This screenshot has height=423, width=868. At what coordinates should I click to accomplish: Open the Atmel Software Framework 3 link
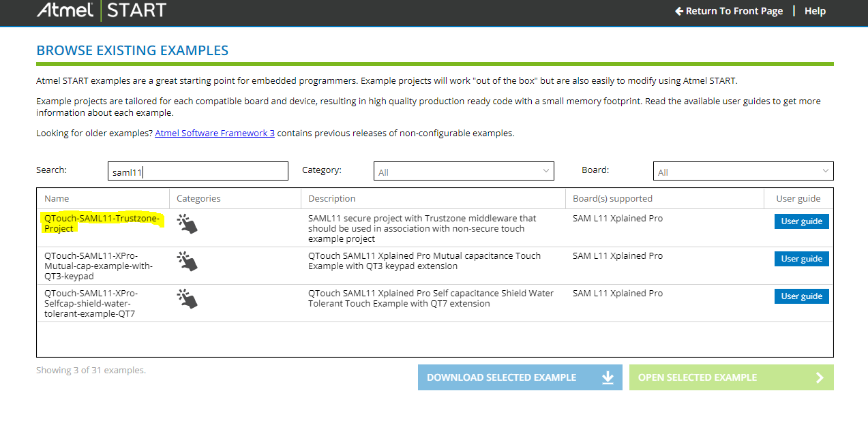pos(215,134)
